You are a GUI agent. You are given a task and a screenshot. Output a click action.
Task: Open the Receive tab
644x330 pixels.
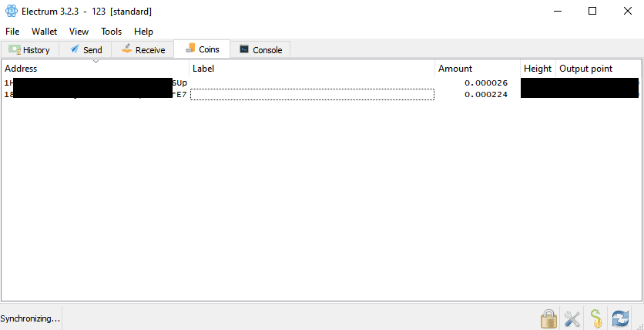pyautogui.click(x=143, y=50)
